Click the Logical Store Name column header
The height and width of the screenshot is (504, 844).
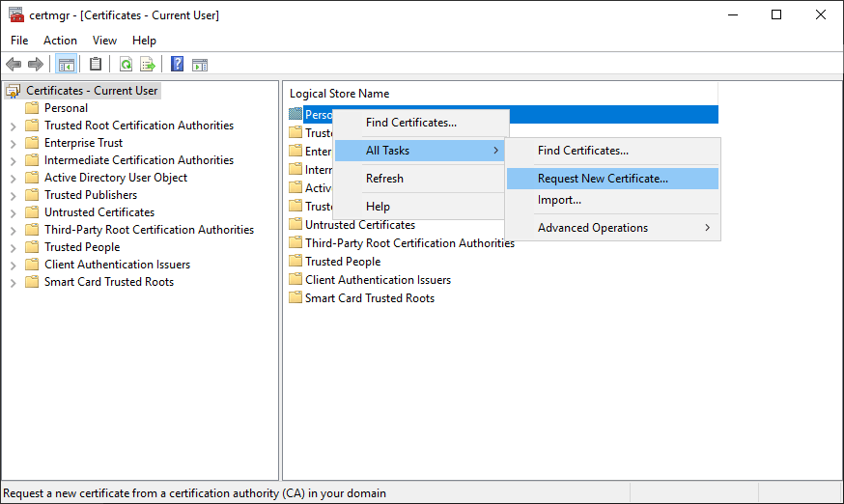(x=340, y=94)
